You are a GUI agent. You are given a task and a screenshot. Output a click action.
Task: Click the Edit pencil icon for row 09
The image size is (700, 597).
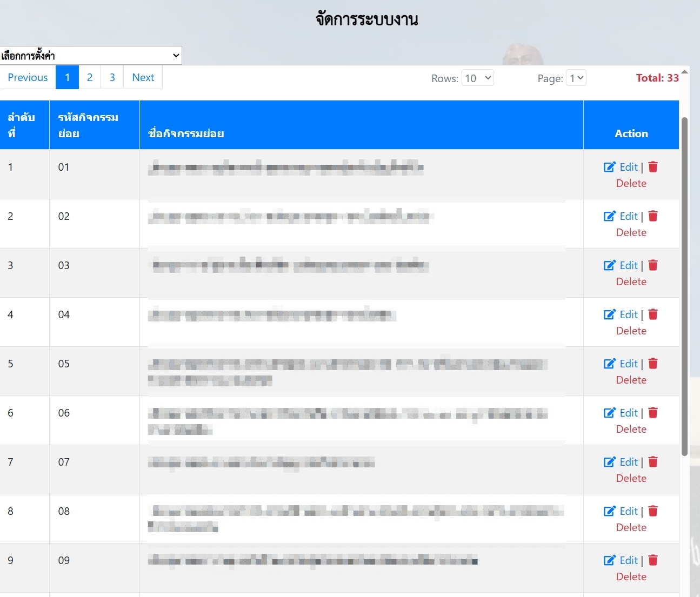click(x=609, y=560)
